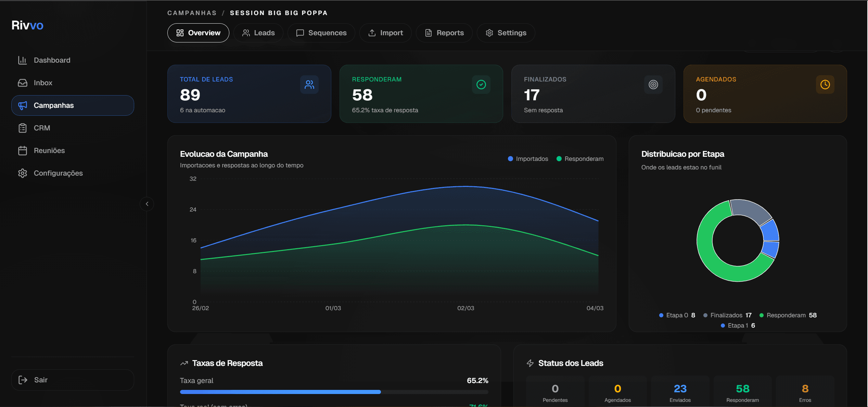Toggle the Etapa 0 entry in the donut legend
This screenshot has width=868, height=407.
677,315
